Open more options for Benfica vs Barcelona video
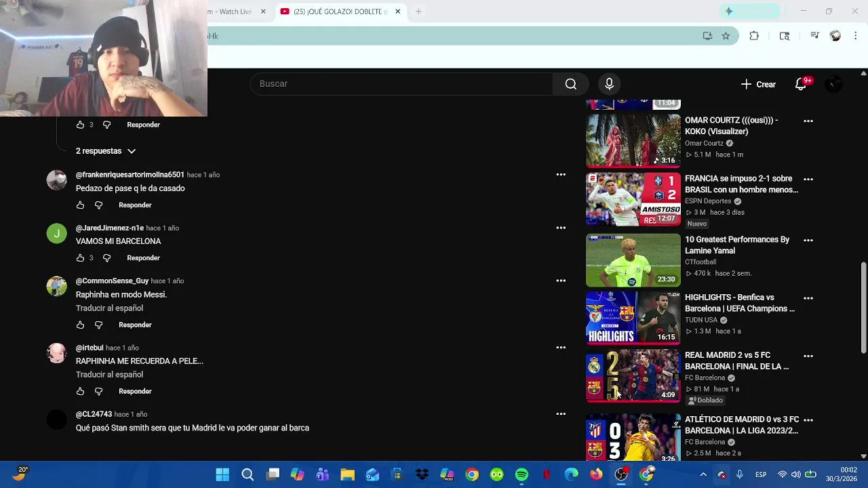 click(x=808, y=298)
